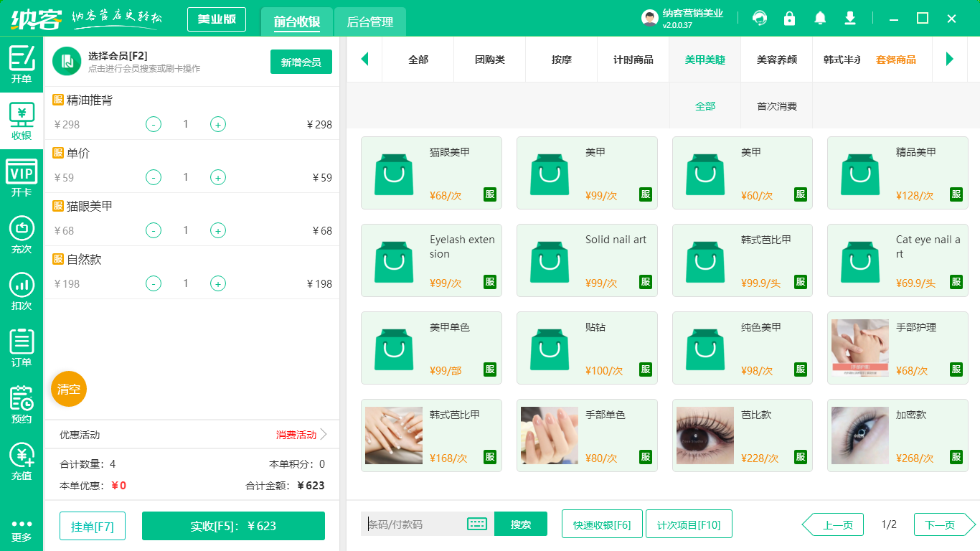This screenshot has height=551, width=980.
Task: Click the notification bell icon
Action: 820,17
